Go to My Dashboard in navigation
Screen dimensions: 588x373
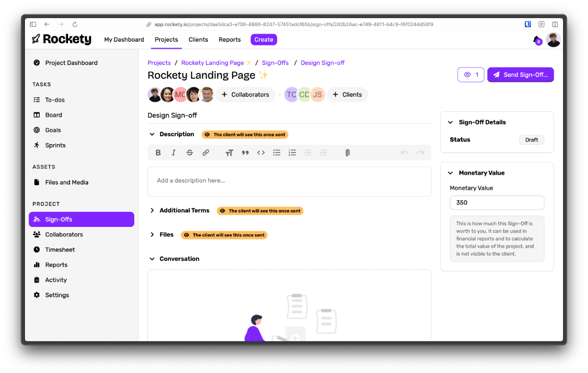[124, 40]
